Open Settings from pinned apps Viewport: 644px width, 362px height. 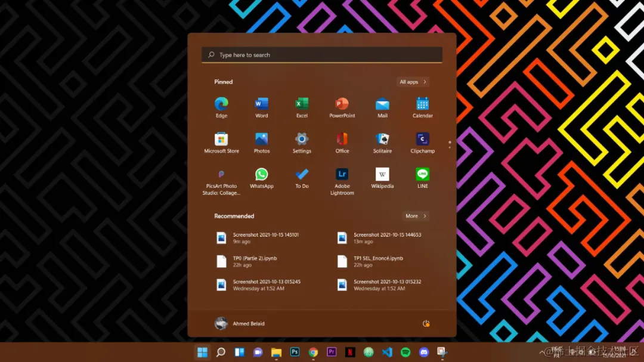pyautogui.click(x=302, y=143)
